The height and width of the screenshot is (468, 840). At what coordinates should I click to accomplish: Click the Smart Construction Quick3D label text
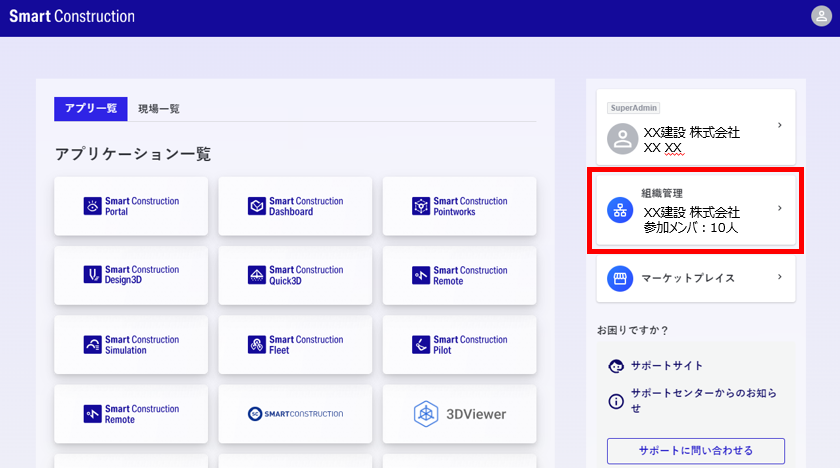click(306, 275)
